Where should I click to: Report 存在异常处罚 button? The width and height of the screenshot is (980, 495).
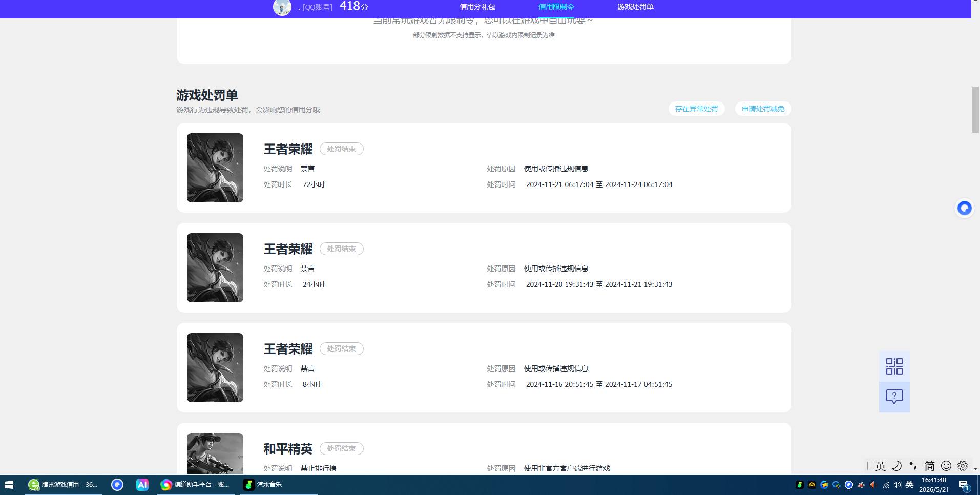click(x=696, y=109)
